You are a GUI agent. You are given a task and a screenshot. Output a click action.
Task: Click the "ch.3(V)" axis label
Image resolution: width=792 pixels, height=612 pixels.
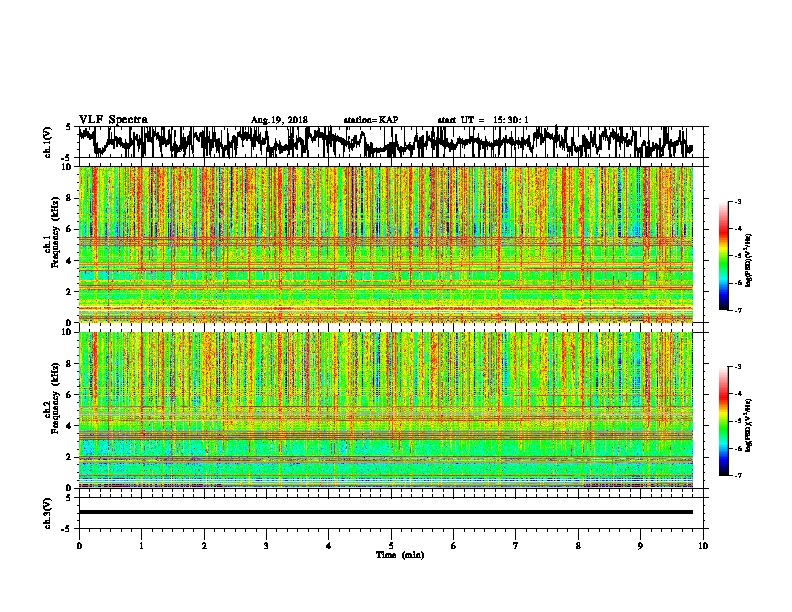coord(47,513)
